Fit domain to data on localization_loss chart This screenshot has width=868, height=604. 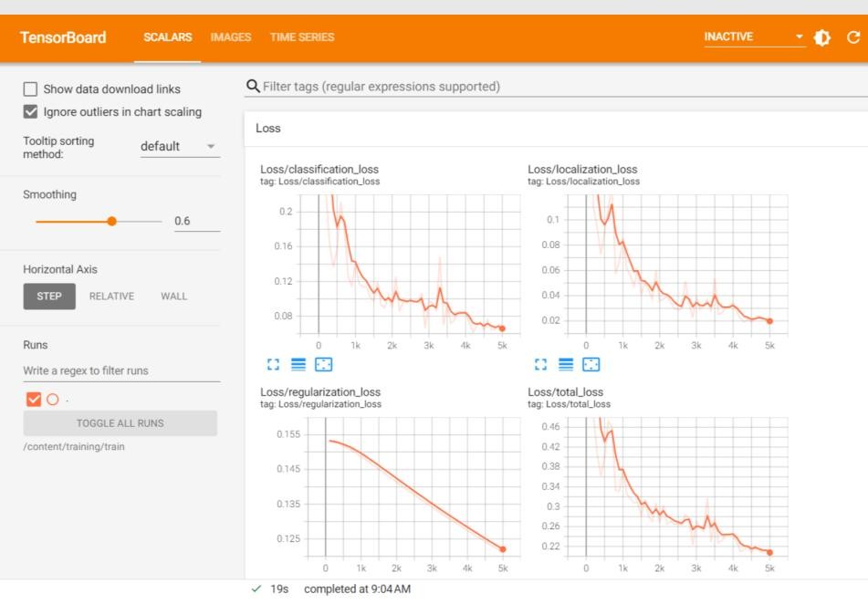pyautogui.click(x=591, y=364)
